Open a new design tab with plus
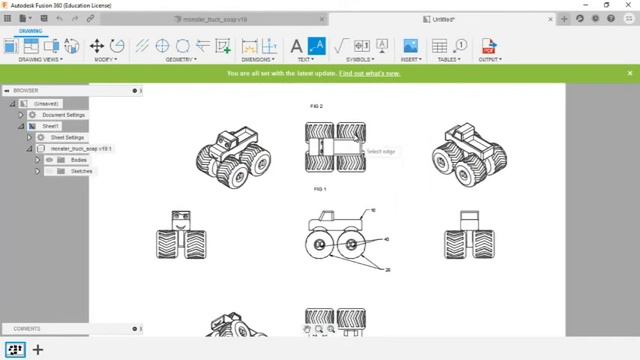The image size is (640, 360). coord(564,19)
